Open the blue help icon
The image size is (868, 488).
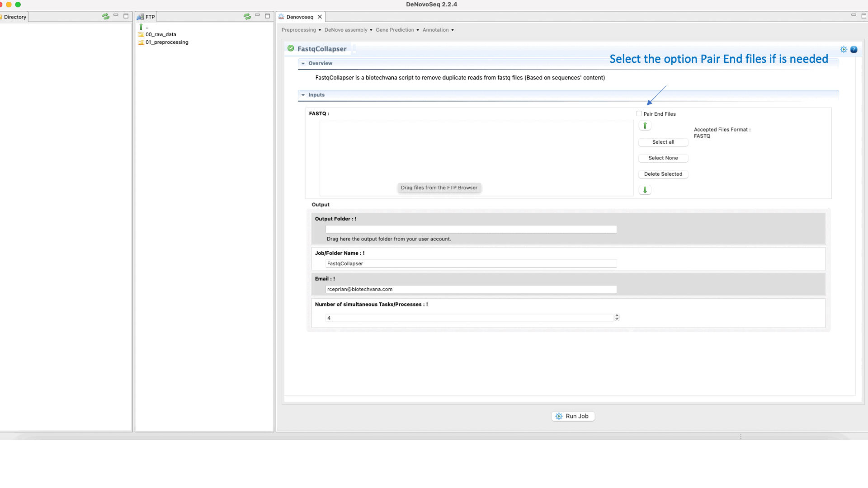click(854, 49)
